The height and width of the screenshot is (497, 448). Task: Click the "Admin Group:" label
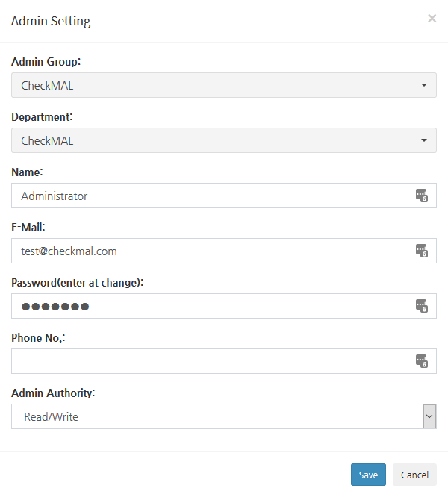tap(46, 62)
